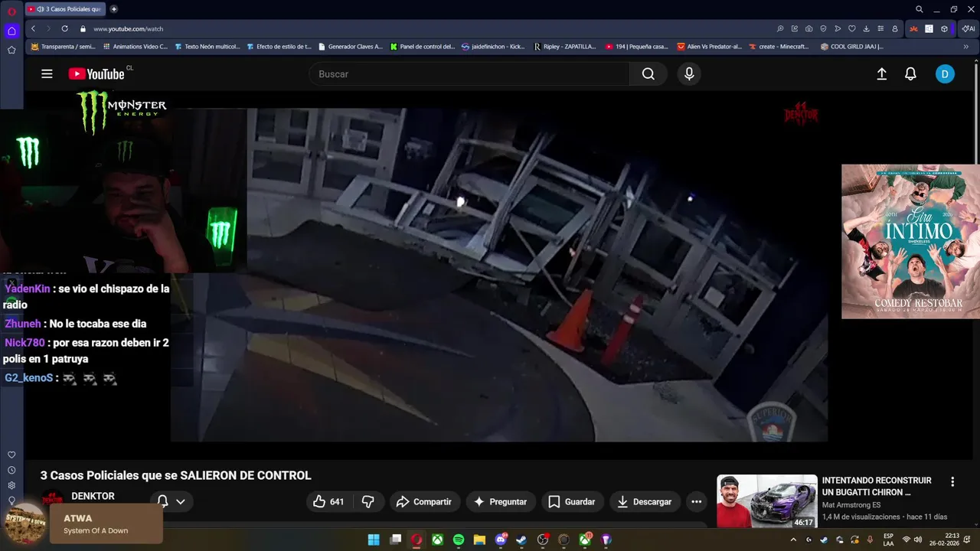This screenshot has width=980, height=551.
Task: Open Easy Setup sliders icon
Action: (880, 28)
